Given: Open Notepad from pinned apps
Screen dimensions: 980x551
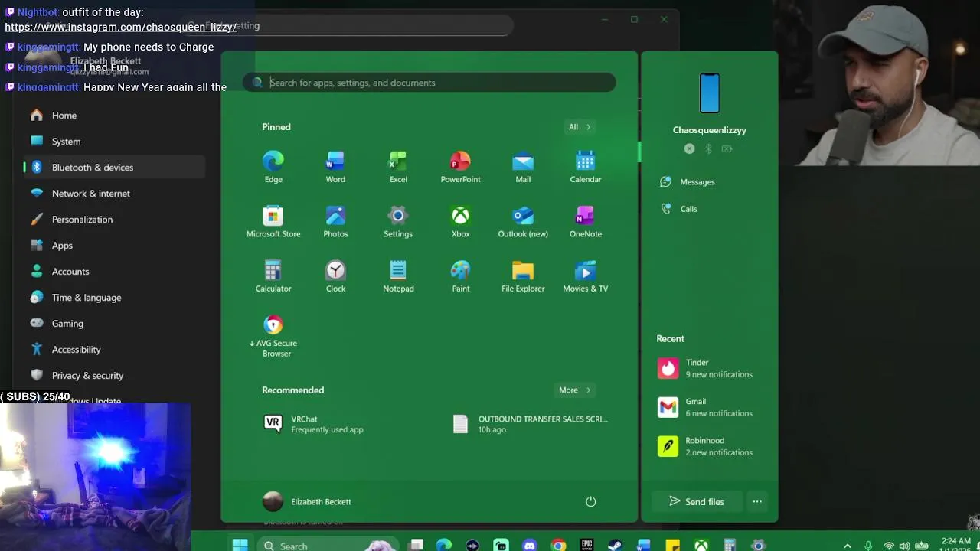Looking at the screenshot, I should click(398, 276).
